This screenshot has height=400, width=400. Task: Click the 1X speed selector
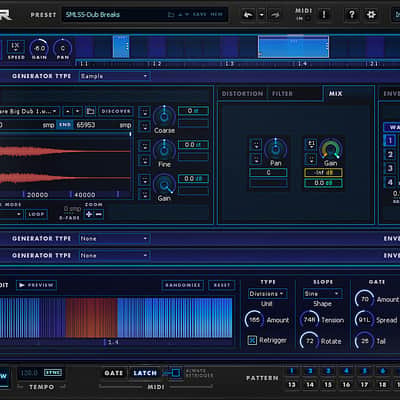pos(16,47)
